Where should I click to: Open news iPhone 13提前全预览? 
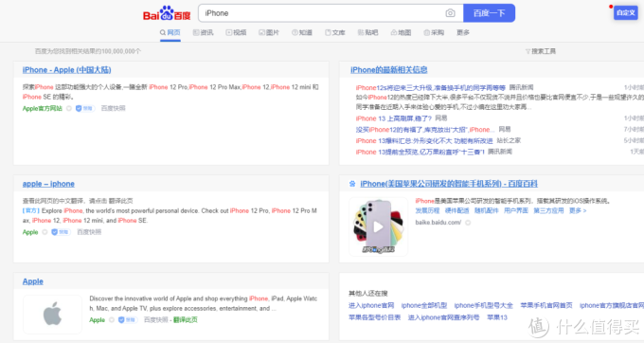coord(420,152)
